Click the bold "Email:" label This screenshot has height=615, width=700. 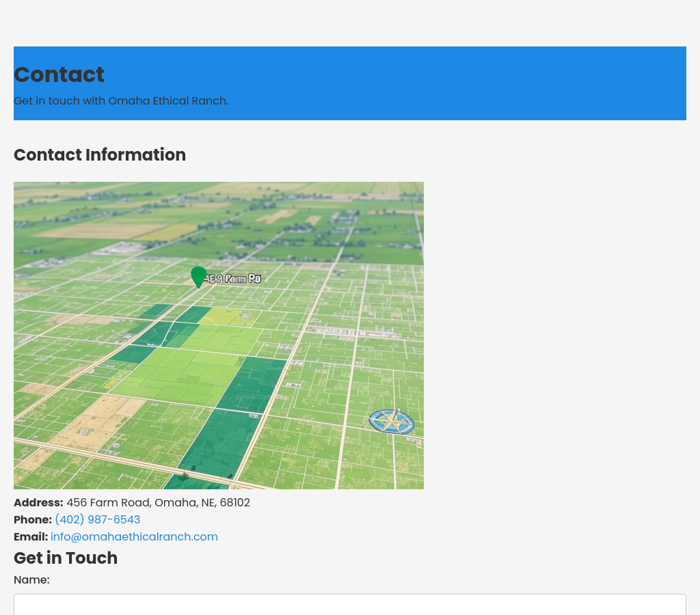pyautogui.click(x=31, y=537)
